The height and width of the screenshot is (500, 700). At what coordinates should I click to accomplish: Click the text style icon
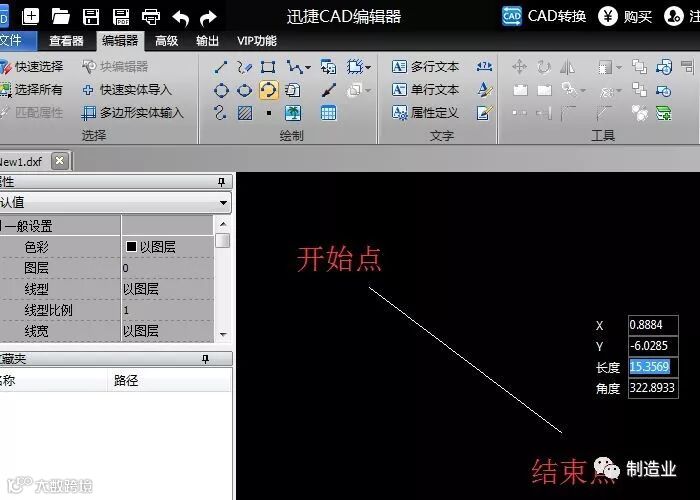click(x=484, y=90)
